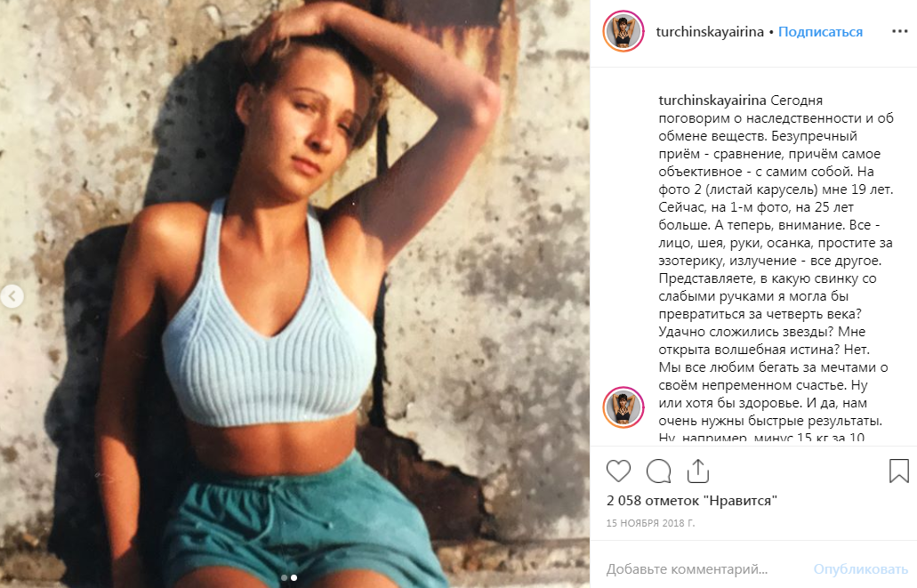Open the three-dot more options menu
Screen dimensions: 917x588
899,32
